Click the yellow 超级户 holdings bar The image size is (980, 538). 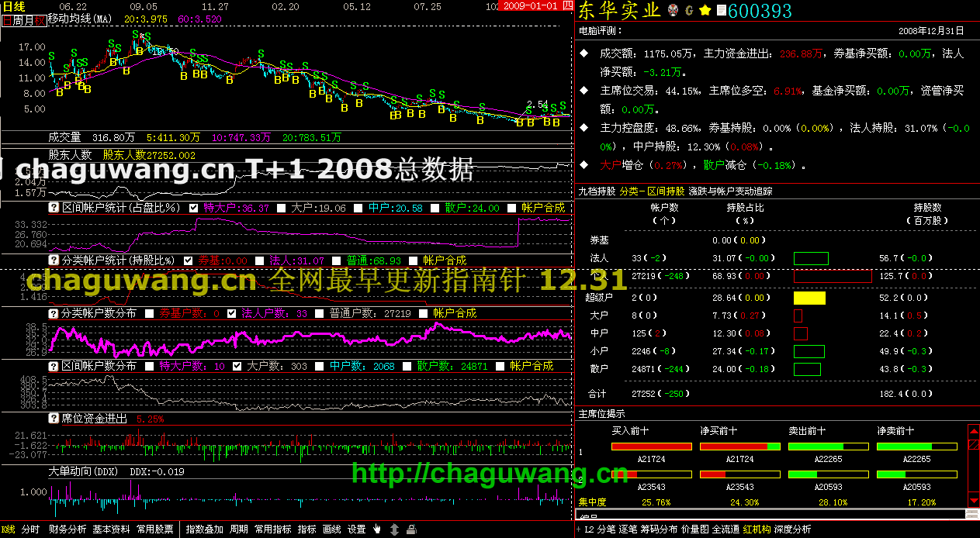pyautogui.click(x=809, y=298)
